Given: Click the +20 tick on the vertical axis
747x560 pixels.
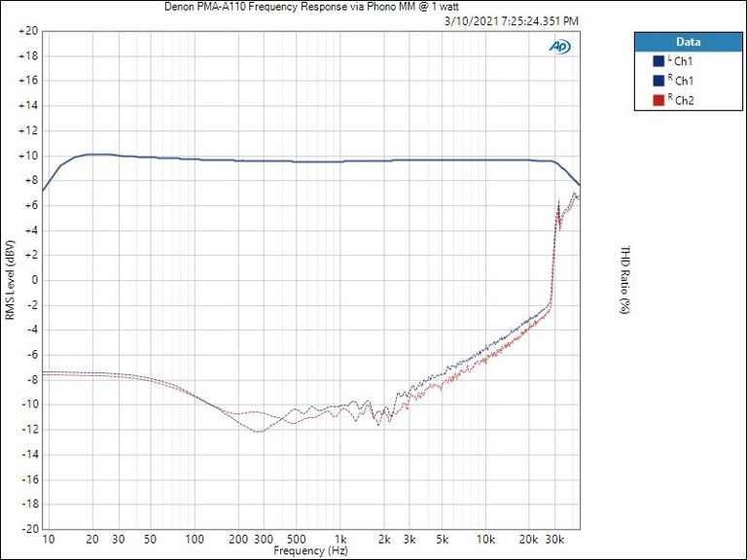Looking at the screenshot, I should click(27, 31).
